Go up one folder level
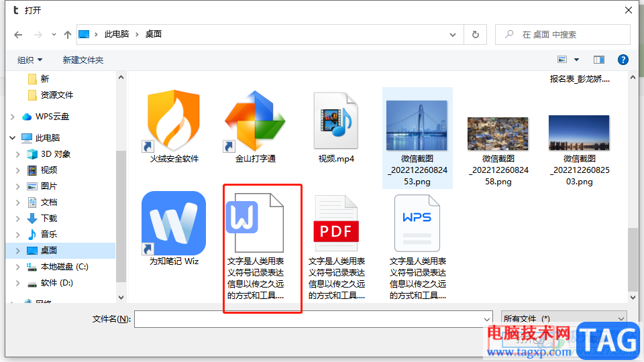644x362 pixels. click(68, 35)
